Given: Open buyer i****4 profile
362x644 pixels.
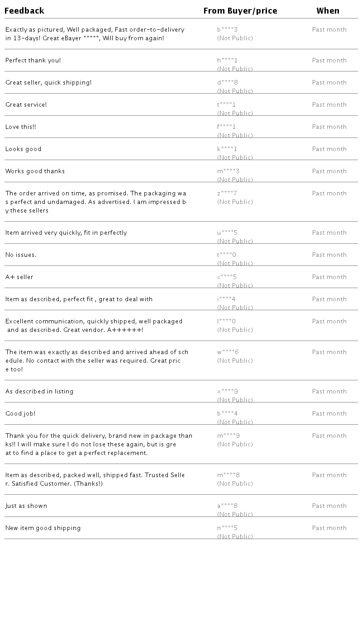Looking at the screenshot, I should click(226, 299).
